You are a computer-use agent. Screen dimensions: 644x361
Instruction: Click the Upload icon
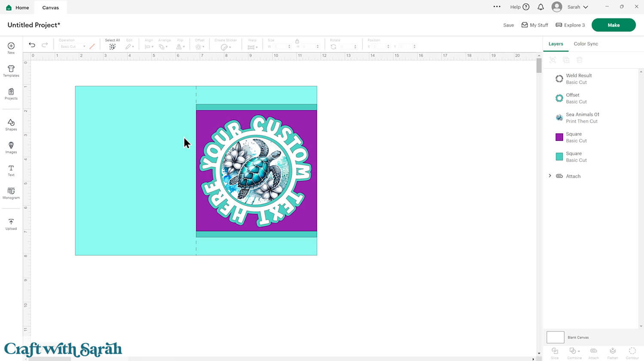point(11,224)
